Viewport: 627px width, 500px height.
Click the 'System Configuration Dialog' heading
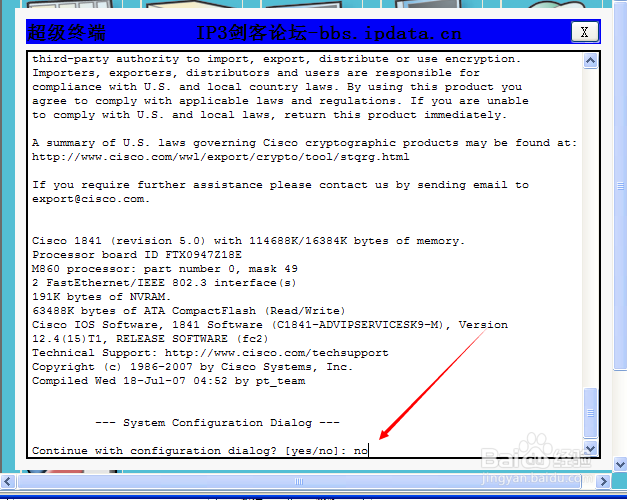(x=217, y=423)
